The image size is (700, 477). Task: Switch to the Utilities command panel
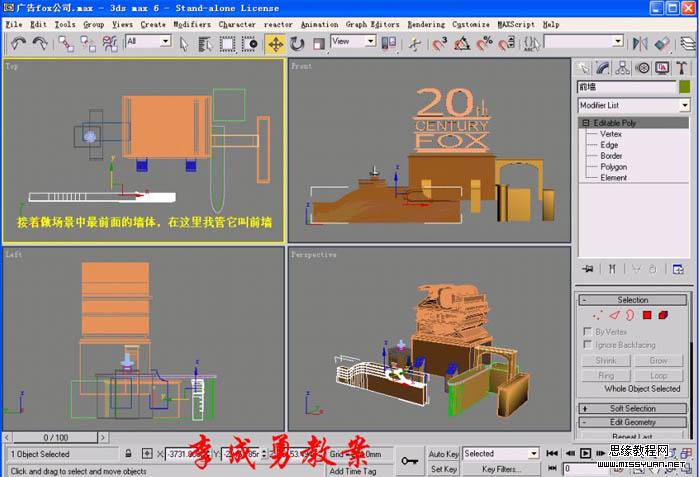[681, 68]
